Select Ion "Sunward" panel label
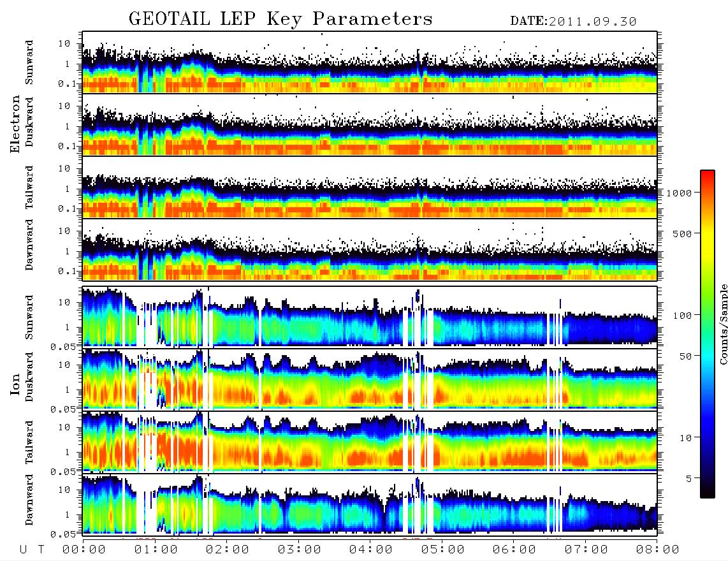This screenshot has height=561, width=728. pyautogui.click(x=29, y=317)
